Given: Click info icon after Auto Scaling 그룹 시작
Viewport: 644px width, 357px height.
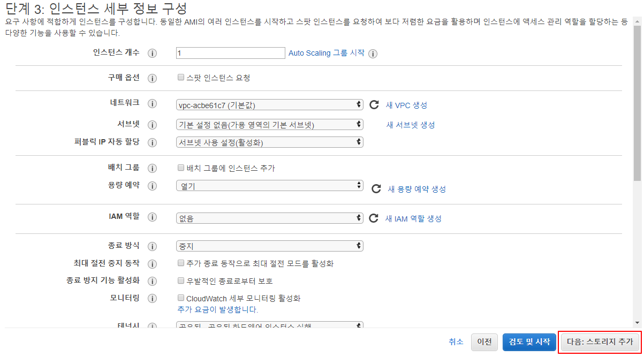Looking at the screenshot, I should 373,54.
